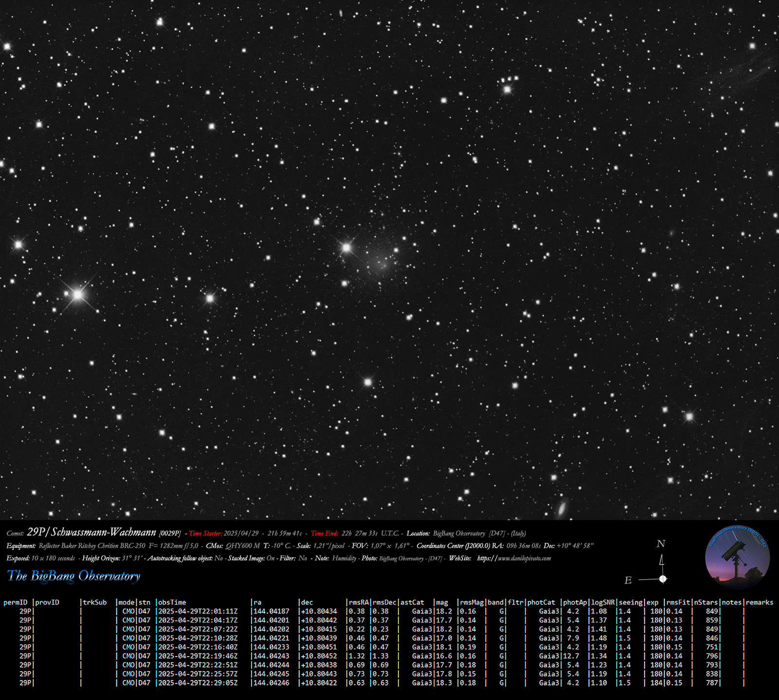Click the photAp value '7.9'
779x700 pixels.
point(574,638)
